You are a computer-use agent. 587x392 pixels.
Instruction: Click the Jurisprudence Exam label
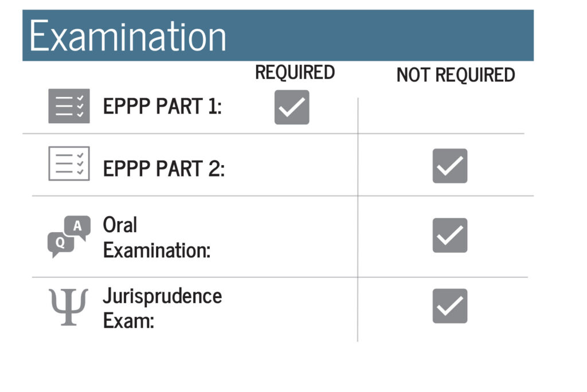[x=162, y=308]
